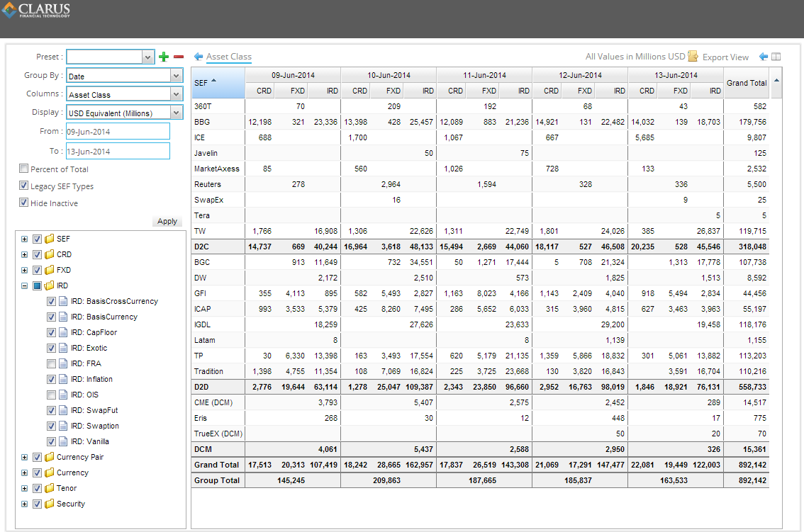
Task: Open the Preset dropdown
Action: pyautogui.click(x=147, y=57)
